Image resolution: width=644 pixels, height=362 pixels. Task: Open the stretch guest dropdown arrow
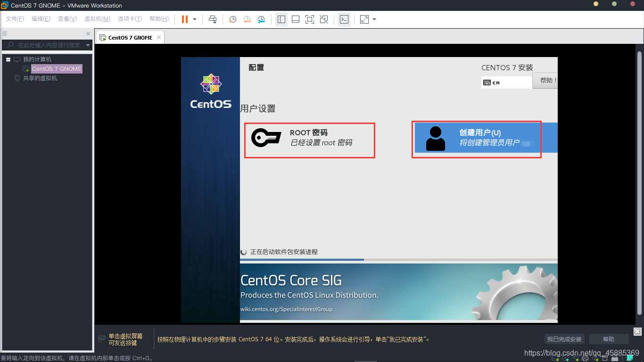pyautogui.click(x=374, y=19)
